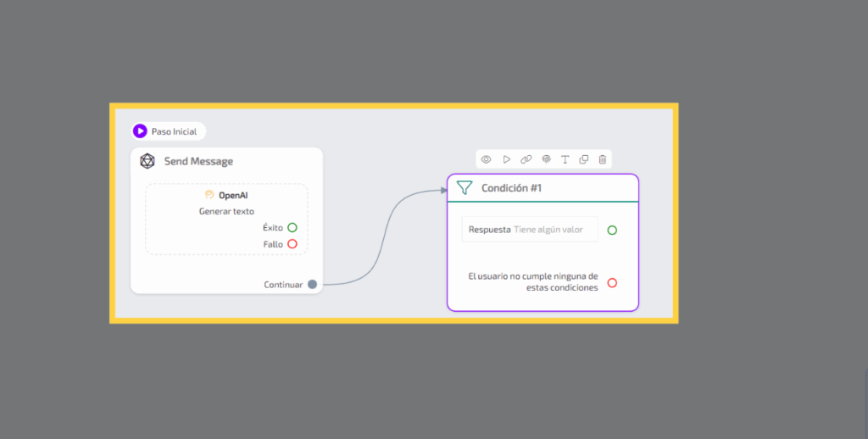This screenshot has width=868, height=439.
Task: Open the Generar texto action block
Action: click(x=226, y=212)
